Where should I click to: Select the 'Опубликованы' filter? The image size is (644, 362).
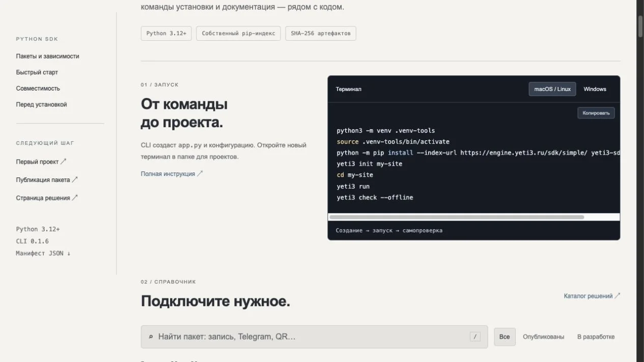[x=543, y=337]
